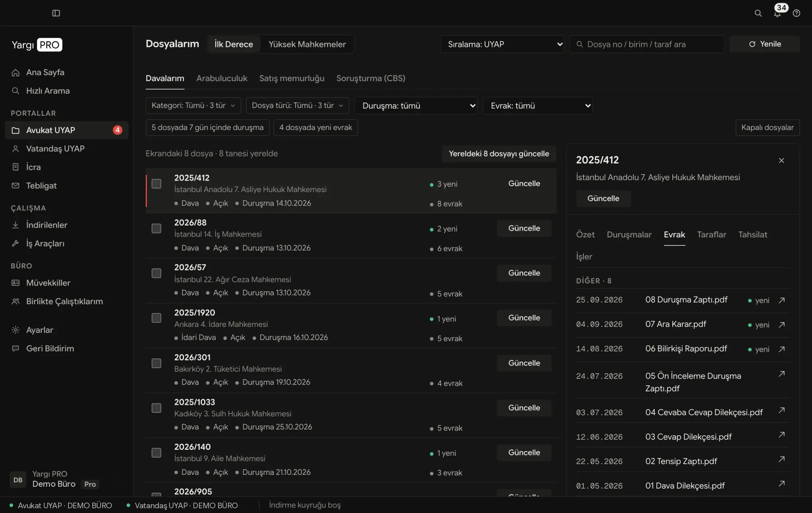Check the box for case 2026/57
The image size is (812, 513).
click(x=156, y=273)
